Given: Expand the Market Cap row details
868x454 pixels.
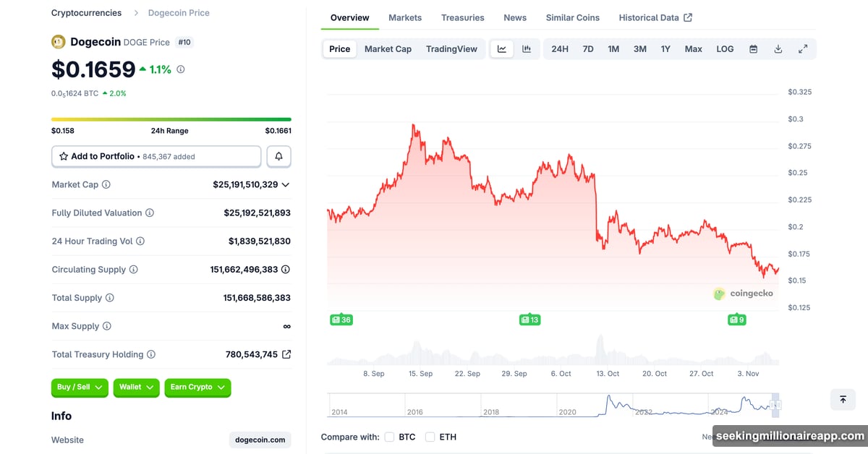Looking at the screenshot, I should coord(286,184).
